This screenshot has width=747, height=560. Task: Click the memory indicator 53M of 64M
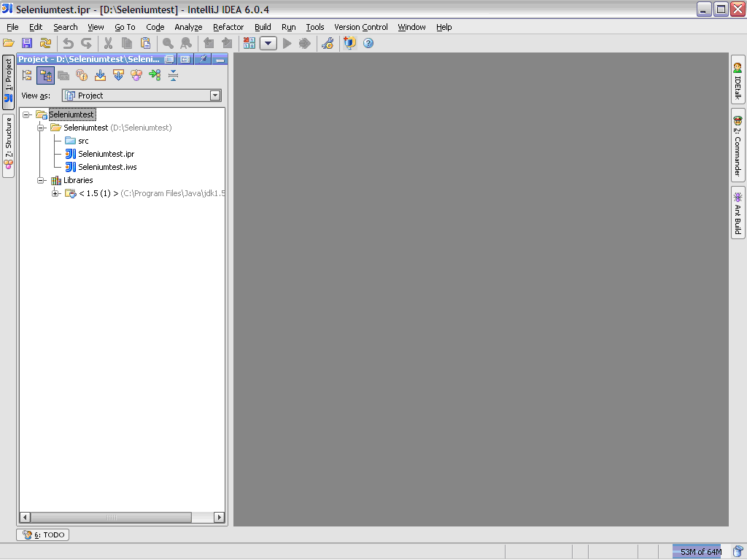click(x=701, y=552)
